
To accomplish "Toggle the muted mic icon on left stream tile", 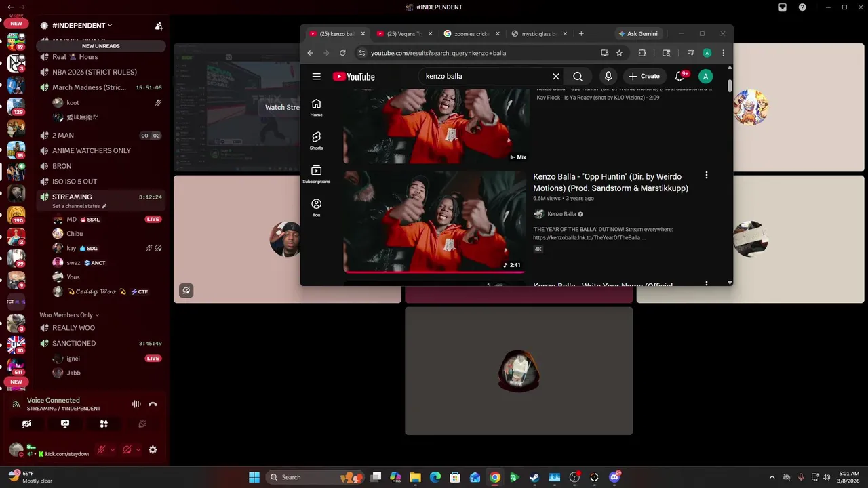I will [x=186, y=291].
